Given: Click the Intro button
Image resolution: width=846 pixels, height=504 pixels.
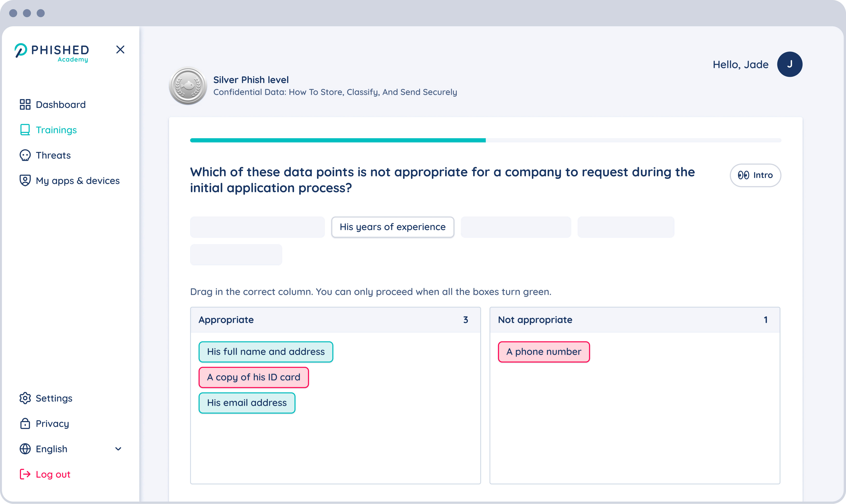Looking at the screenshot, I should pos(755,175).
